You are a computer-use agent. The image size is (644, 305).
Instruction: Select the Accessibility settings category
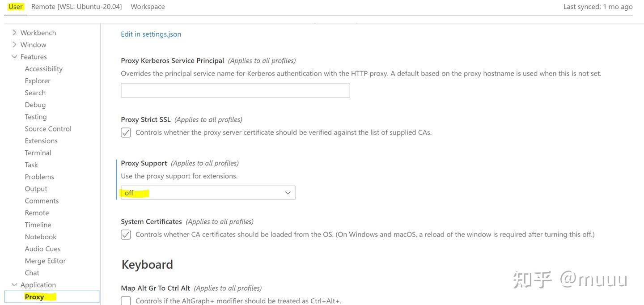(x=43, y=68)
